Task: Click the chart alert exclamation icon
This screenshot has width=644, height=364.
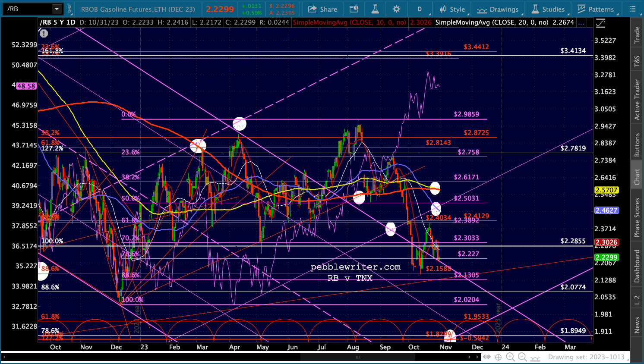Action: click(x=44, y=33)
